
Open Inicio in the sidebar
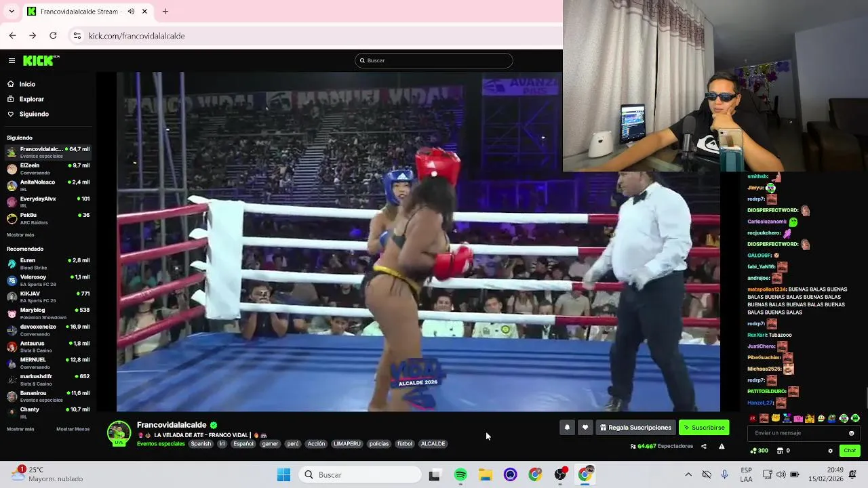click(27, 84)
